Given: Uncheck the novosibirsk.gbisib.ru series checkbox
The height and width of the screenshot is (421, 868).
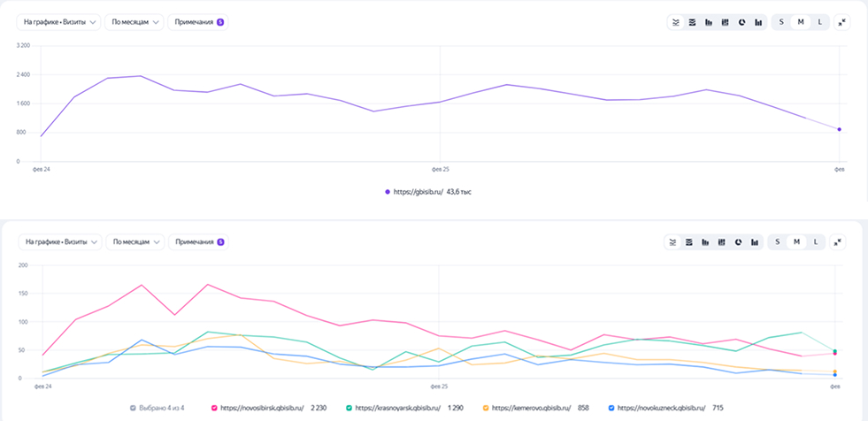Looking at the screenshot, I should [213, 408].
